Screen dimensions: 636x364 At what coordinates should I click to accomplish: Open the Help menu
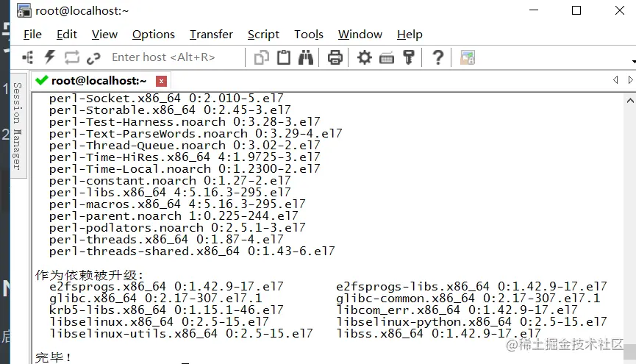(410, 35)
